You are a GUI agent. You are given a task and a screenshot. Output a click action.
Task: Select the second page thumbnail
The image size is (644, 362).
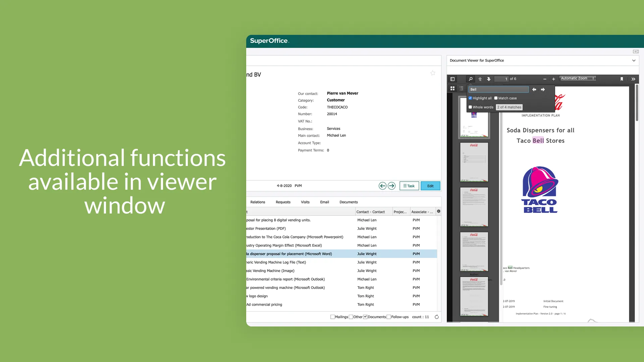pos(474,162)
